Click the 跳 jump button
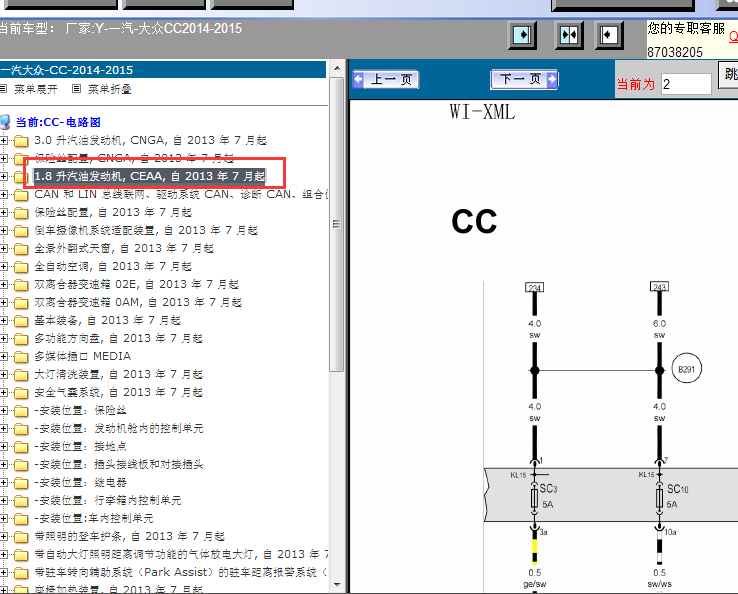Viewport: 738px width, 594px height. coord(728,74)
